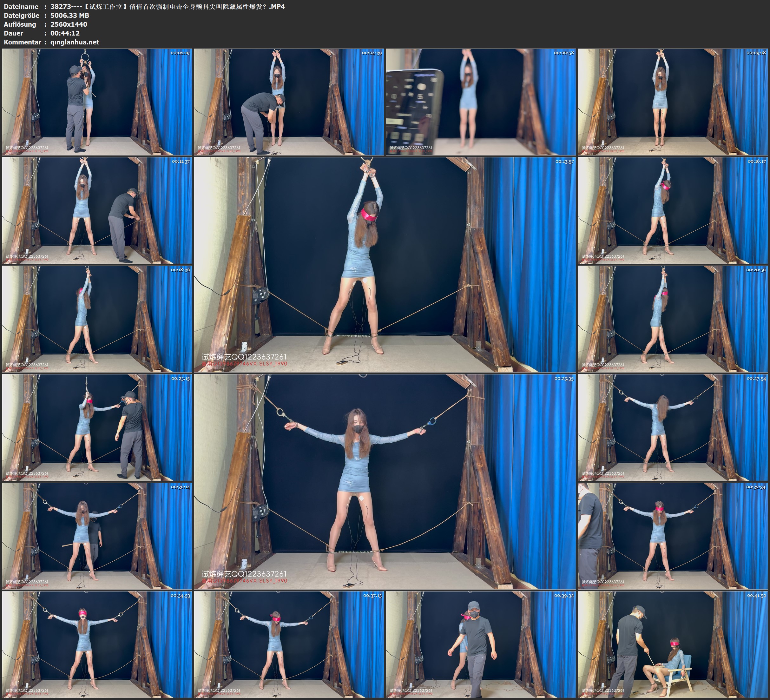Click the frame timestamped 00:37:13
This screenshot has width=770, height=700.
point(289,644)
